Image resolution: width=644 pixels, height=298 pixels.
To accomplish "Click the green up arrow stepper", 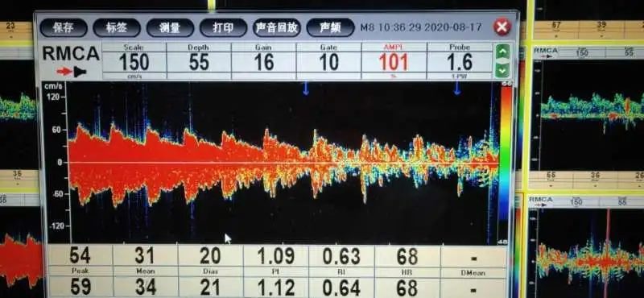I will (x=503, y=52).
